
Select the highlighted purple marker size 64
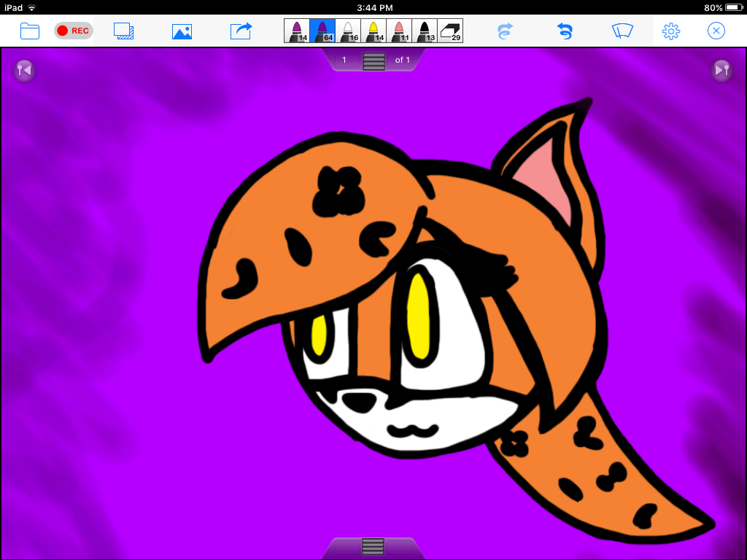(322, 31)
